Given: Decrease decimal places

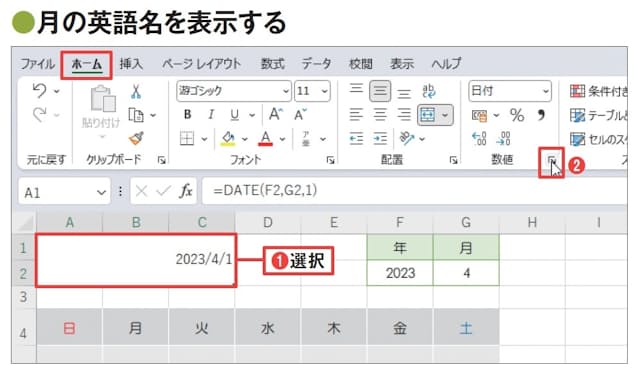Looking at the screenshot, I should pyautogui.click(x=504, y=138).
